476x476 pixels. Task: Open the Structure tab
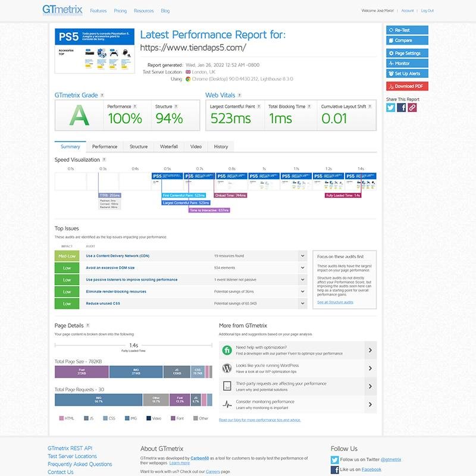[x=139, y=146]
